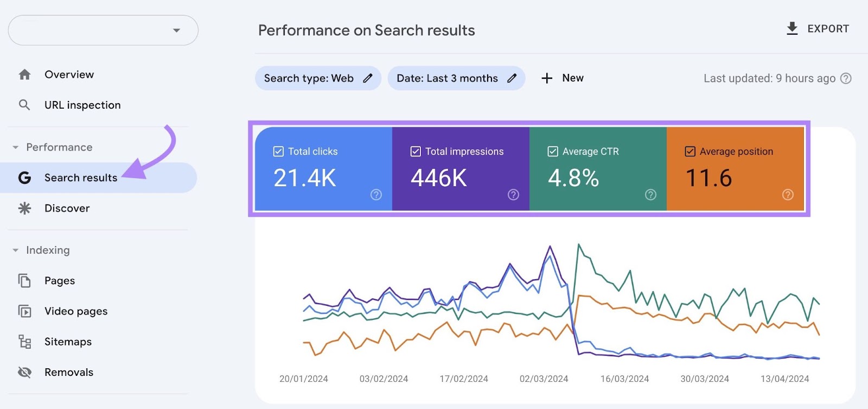Add a New filter
The height and width of the screenshot is (409, 868).
coord(563,78)
